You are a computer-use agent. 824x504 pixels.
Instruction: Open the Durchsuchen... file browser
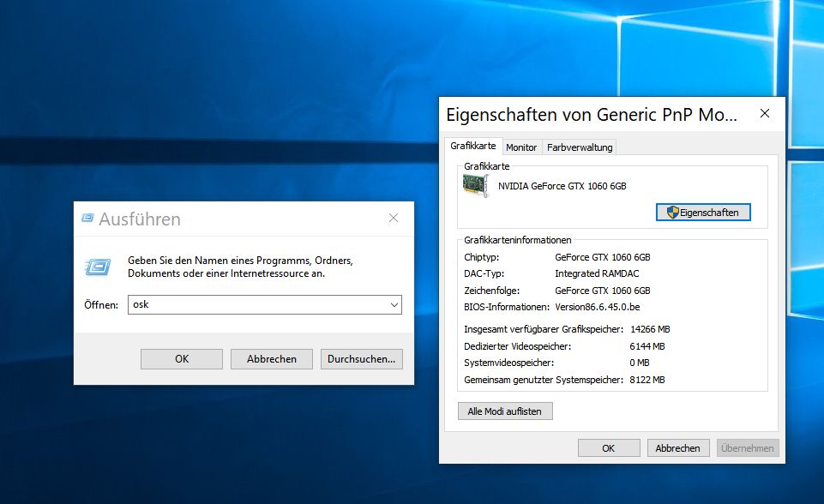(x=362, y=359)
